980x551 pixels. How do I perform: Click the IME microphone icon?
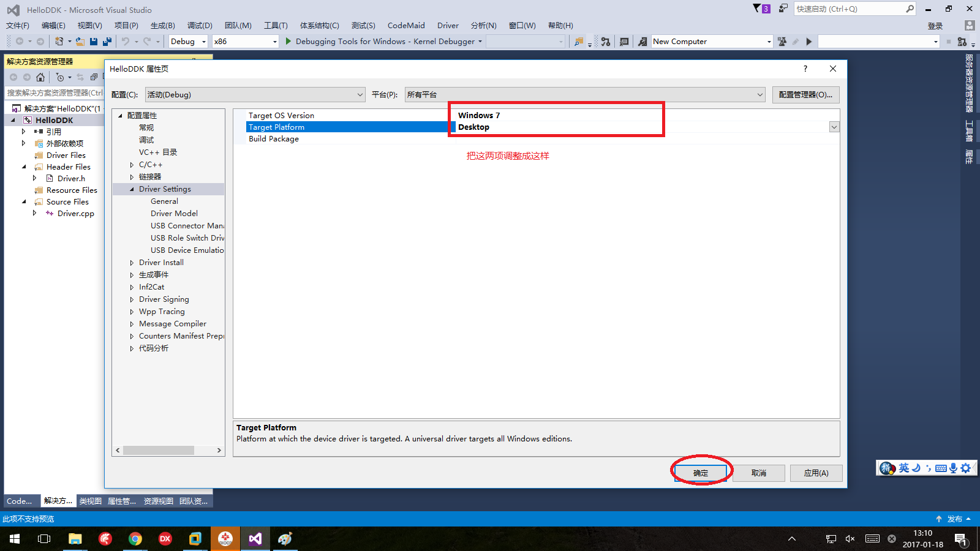[953, 468]
